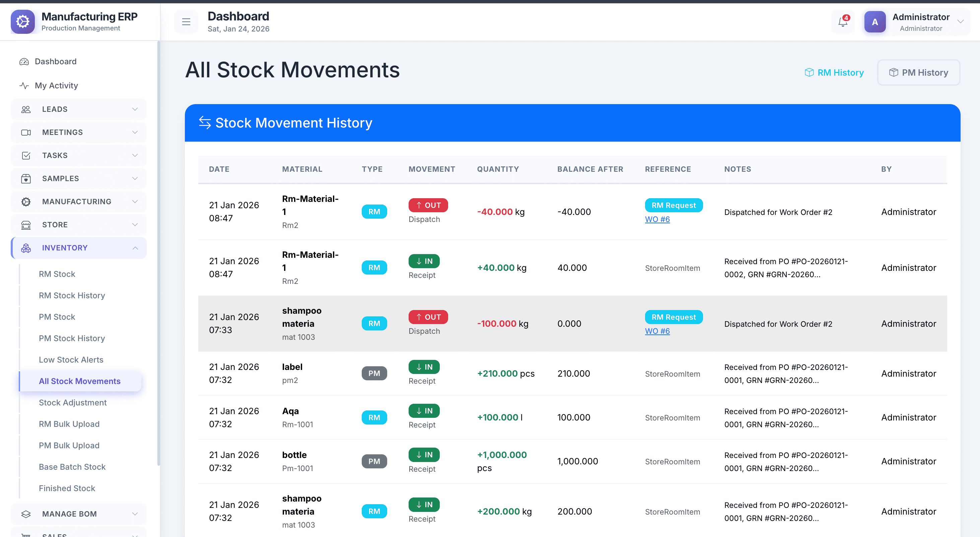
Task: Open RM Stock History menu item
Action: 72,296
